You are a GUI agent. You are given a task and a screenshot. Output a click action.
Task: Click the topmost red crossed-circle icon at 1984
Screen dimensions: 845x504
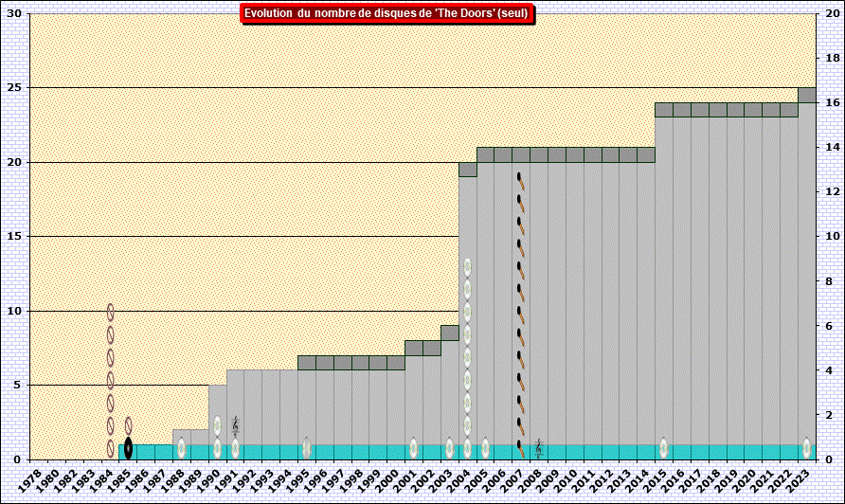pos(110,312)
